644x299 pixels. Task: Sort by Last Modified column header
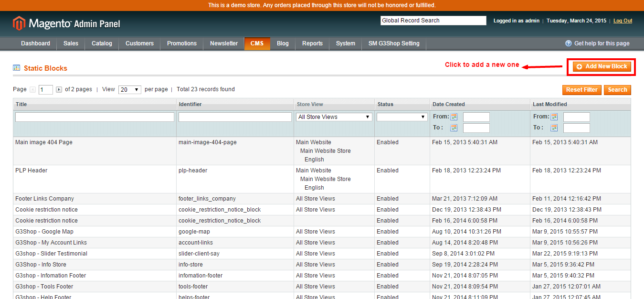click(581, 104)
